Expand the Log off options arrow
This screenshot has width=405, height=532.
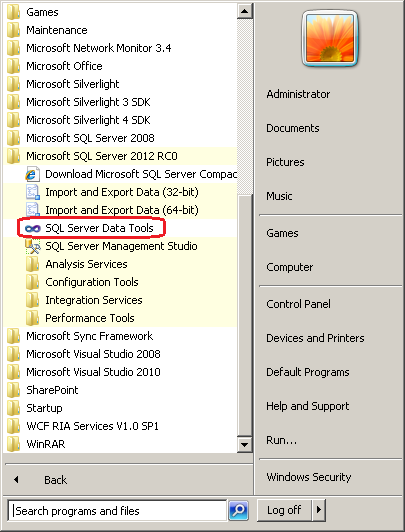point(319,510)
